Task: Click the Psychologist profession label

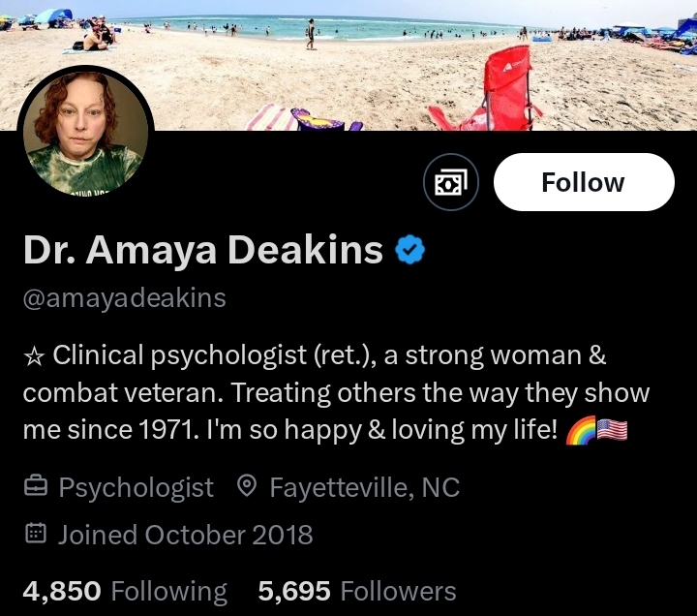Action: tap(136, 488)
